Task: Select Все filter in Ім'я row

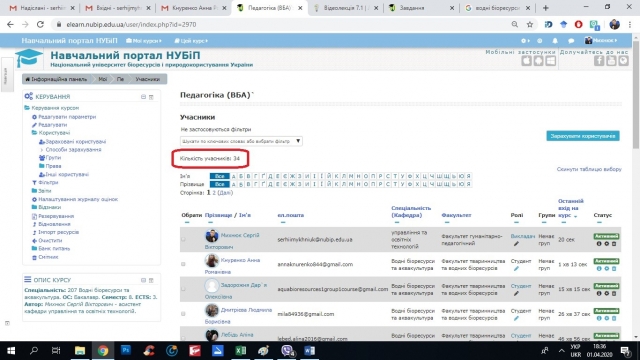Action: (x=220, y=176)
